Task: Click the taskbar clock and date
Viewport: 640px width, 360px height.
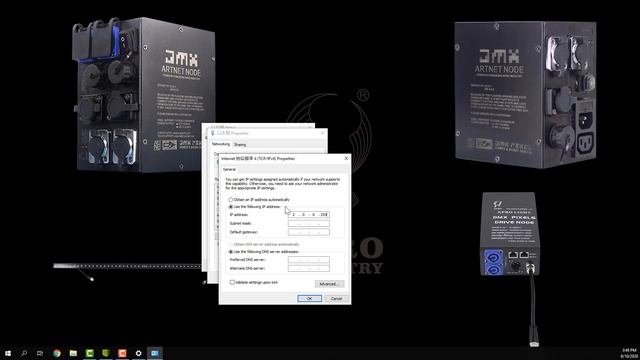Action: (x=629, y=353)
